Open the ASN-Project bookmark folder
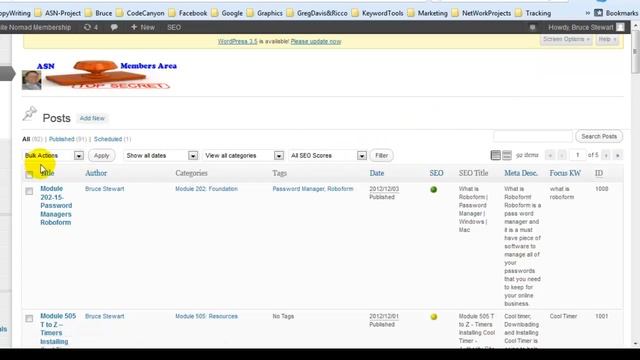Viewport: 640px width, 360px height. 58,13
